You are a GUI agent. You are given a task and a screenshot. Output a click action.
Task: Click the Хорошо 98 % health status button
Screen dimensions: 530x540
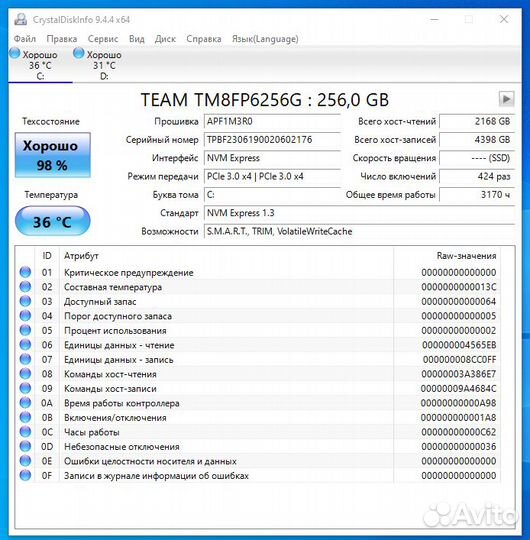tap(52, 155)
